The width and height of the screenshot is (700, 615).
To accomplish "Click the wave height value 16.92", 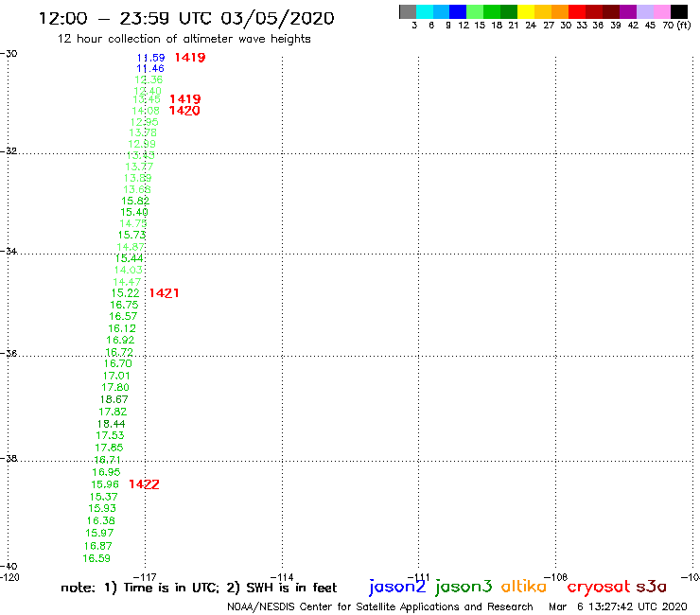I will [120, 340].
